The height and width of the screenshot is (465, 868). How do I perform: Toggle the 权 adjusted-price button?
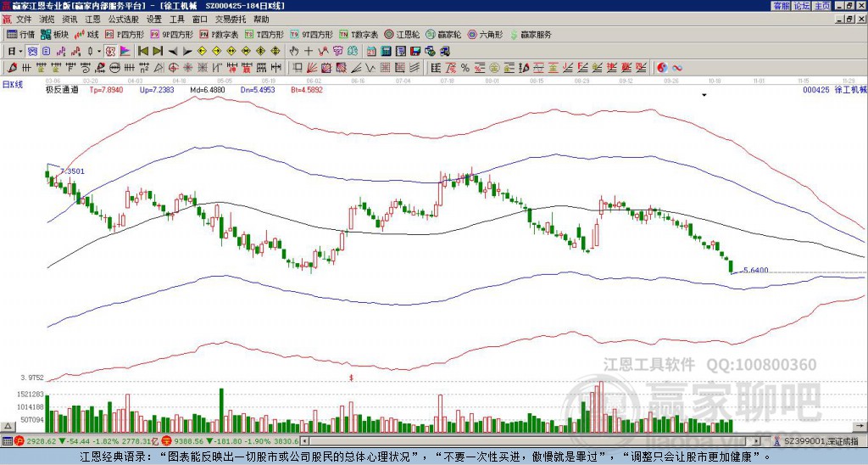tap(110, 51)
